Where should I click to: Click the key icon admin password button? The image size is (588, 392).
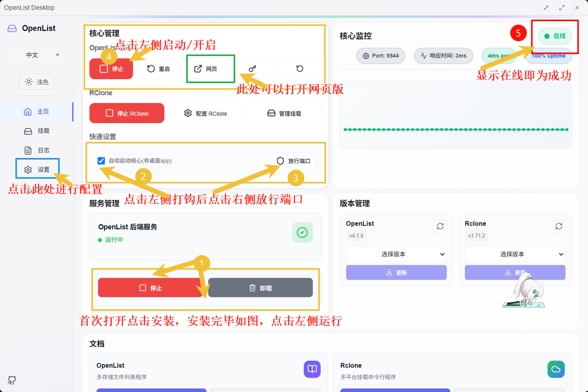click(252, 69)
